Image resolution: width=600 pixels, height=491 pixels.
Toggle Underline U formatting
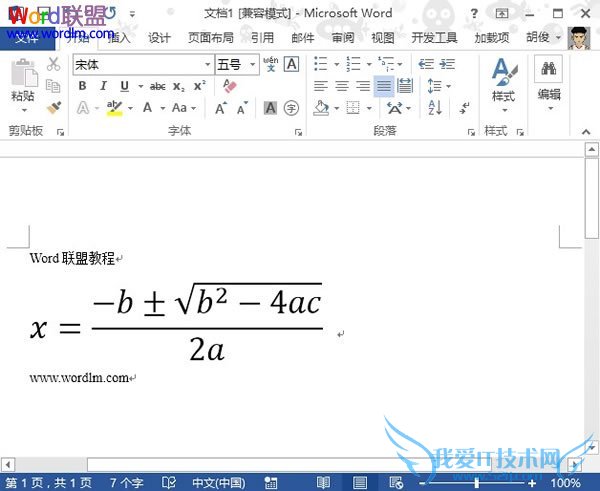click(124, 86)
